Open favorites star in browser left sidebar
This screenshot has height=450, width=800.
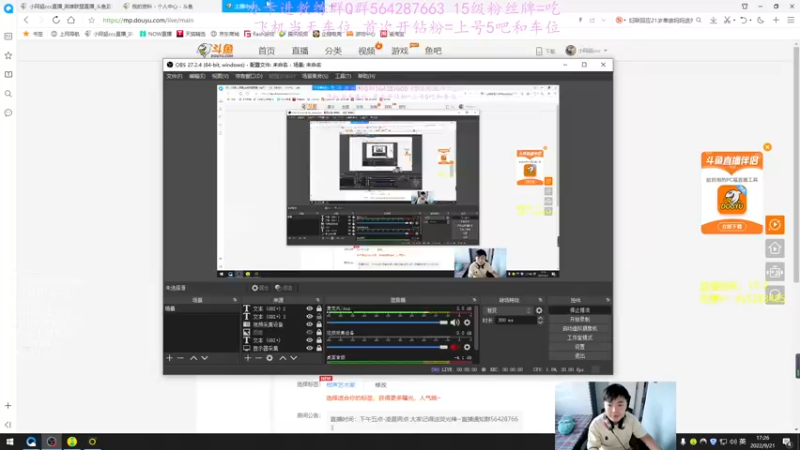tap(8, 56)
